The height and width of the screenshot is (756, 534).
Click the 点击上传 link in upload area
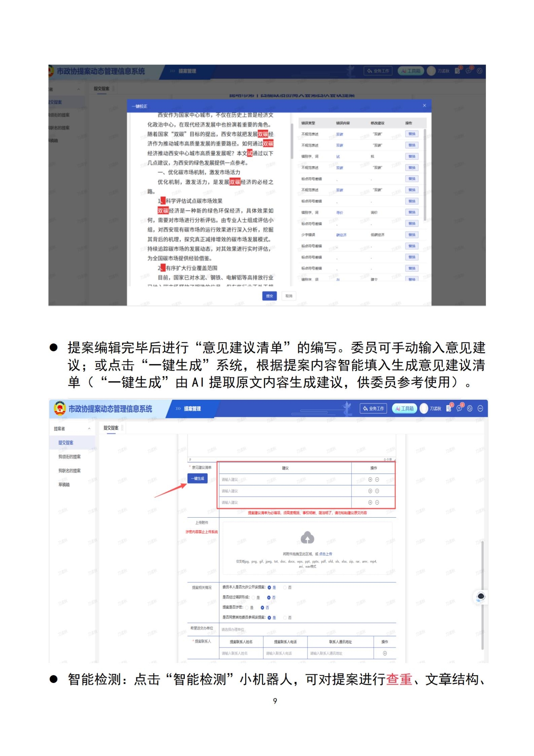(325, 554)
